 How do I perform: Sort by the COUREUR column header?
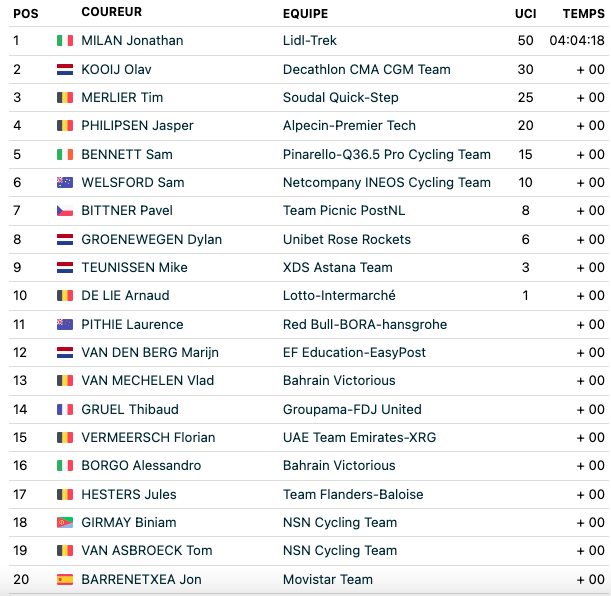(x=111, y=12)
